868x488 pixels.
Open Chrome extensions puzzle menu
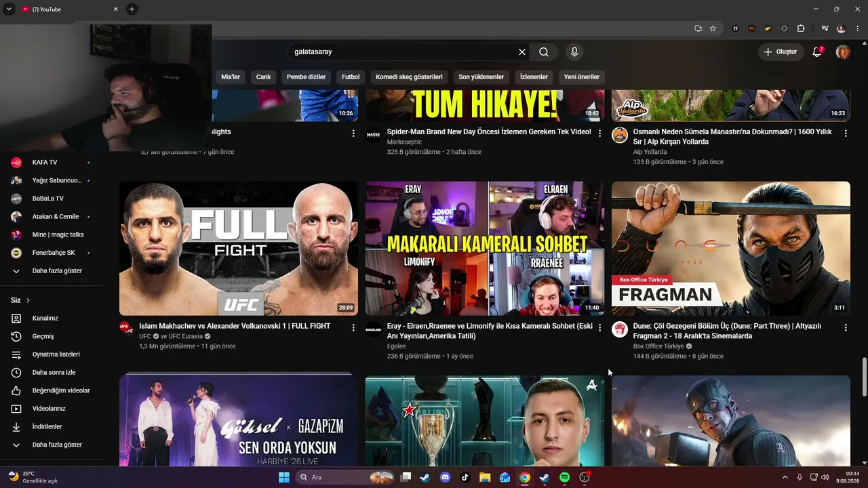801,28
